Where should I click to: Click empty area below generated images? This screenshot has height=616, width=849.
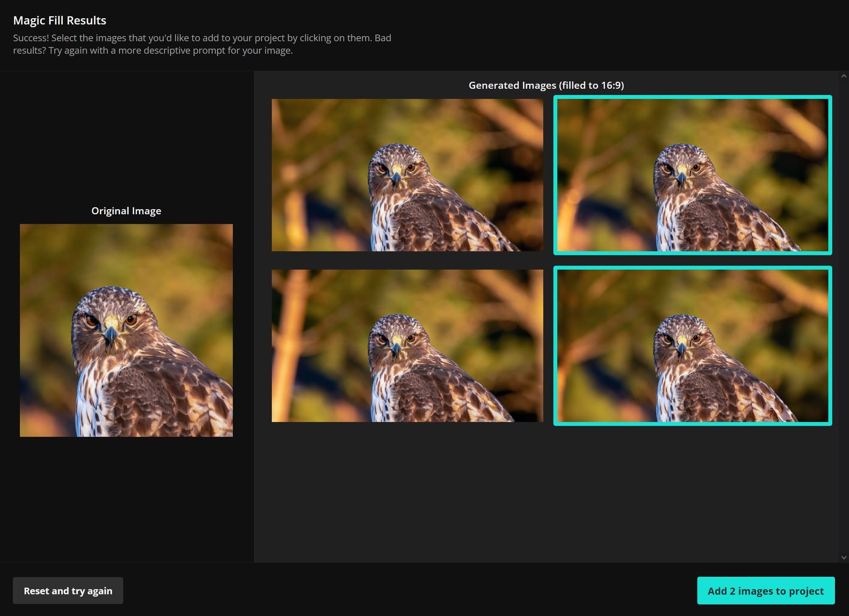coord(548,492)
